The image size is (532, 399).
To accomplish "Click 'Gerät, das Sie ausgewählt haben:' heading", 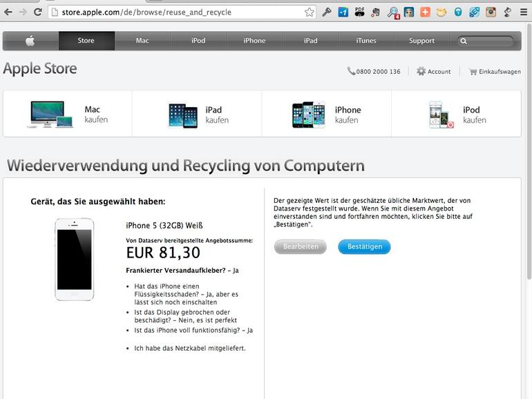I will (x=98, y=202).
